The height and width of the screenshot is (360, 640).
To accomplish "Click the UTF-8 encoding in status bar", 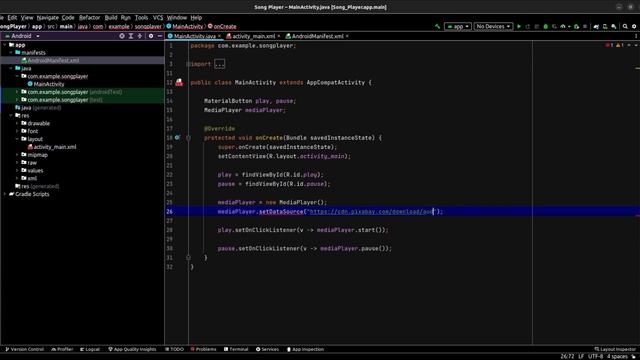I will [x=595, y=357].
